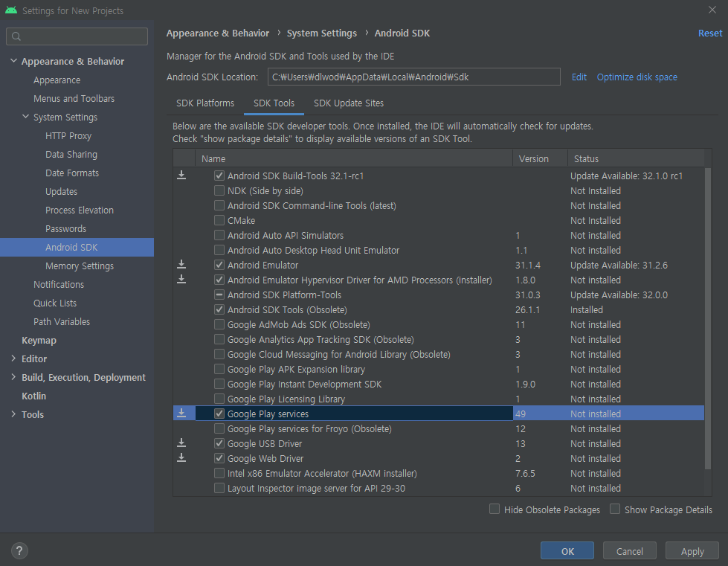This screenshot has height=566, width=728.
Task: Select Data Sharing in sidebar
Action: click(71, 154)
